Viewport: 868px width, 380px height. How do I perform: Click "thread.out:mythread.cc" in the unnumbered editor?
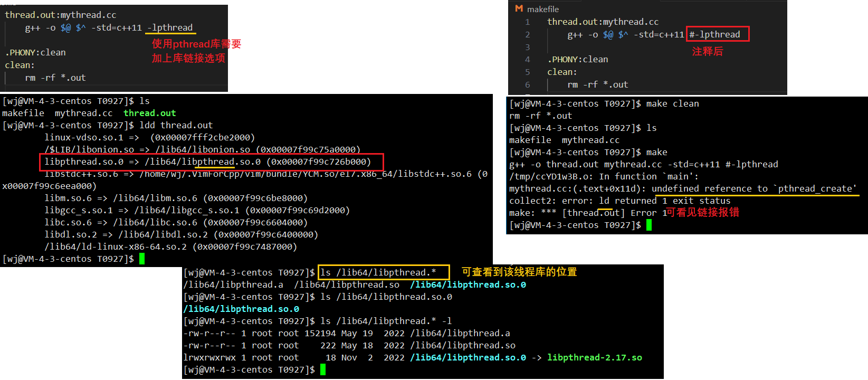(x=61, y=15)
